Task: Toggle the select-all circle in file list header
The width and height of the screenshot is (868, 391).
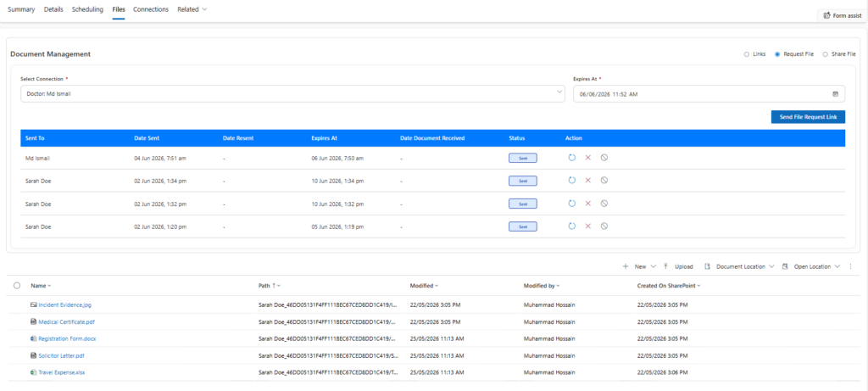Action: (x=17, y=285)
